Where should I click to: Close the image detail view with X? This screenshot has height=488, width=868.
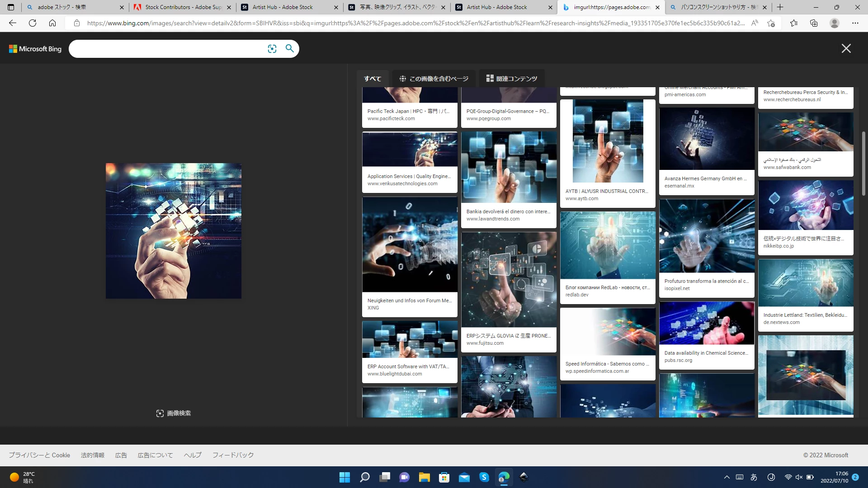(846, 48)
